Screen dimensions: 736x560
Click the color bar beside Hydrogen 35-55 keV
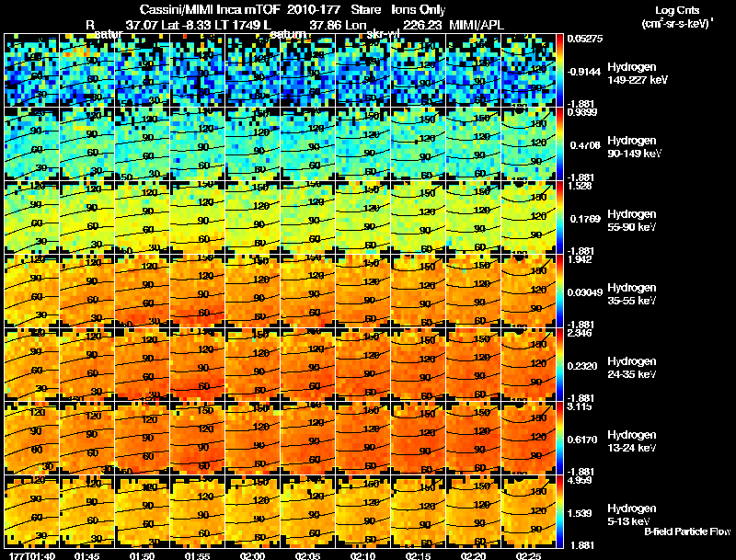(x=559, y=291)
